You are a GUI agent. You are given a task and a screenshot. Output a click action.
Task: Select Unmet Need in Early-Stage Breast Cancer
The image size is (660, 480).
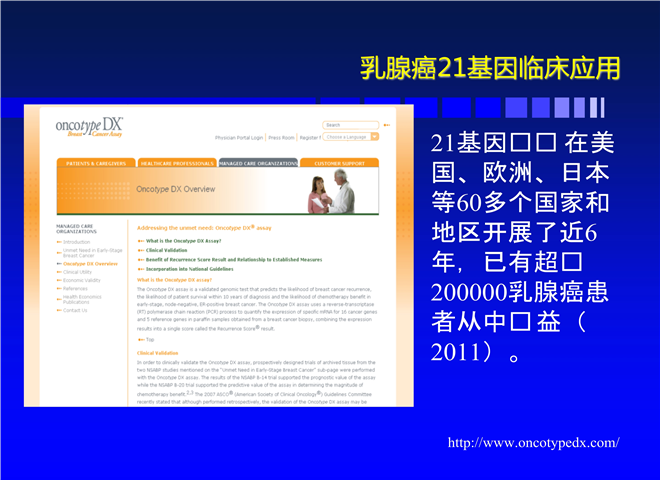[x=91, y=252]
